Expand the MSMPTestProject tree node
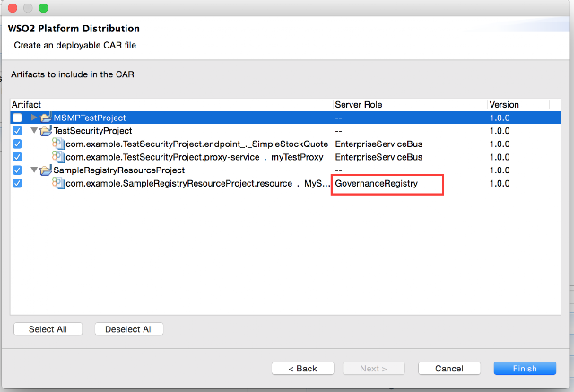 pos(34,118)
